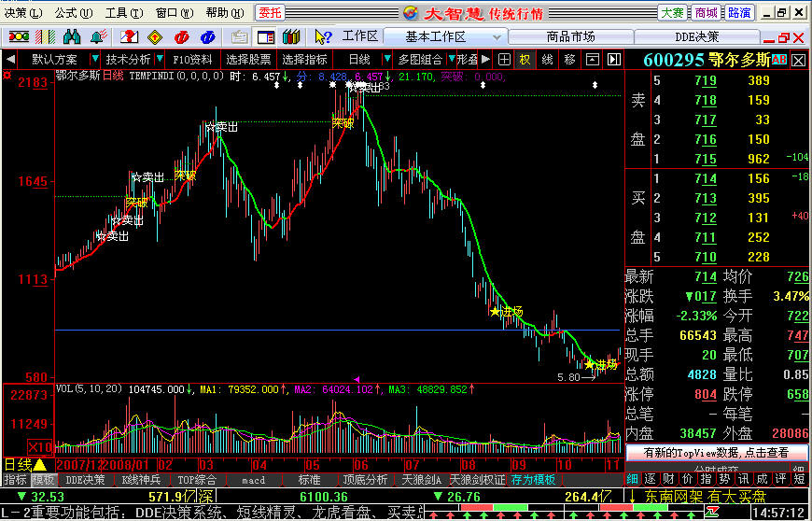
Task: Click the AB badge next to 鄂尔多斯
Action: [778, 60]
